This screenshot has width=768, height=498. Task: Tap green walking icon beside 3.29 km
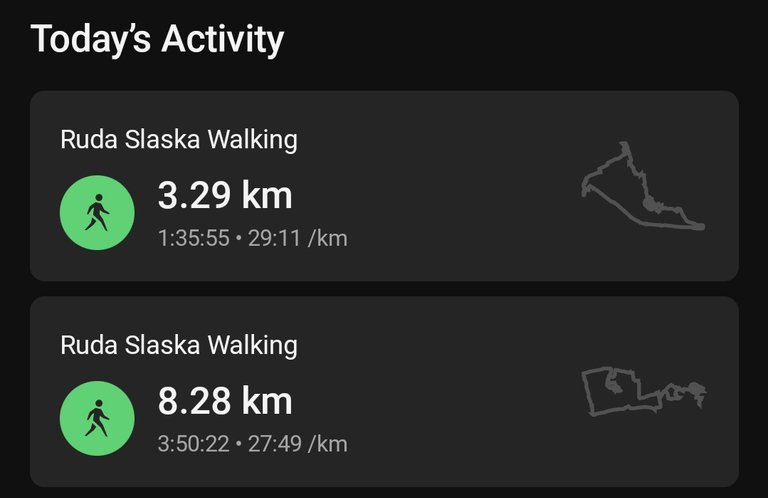click(97, 213)
